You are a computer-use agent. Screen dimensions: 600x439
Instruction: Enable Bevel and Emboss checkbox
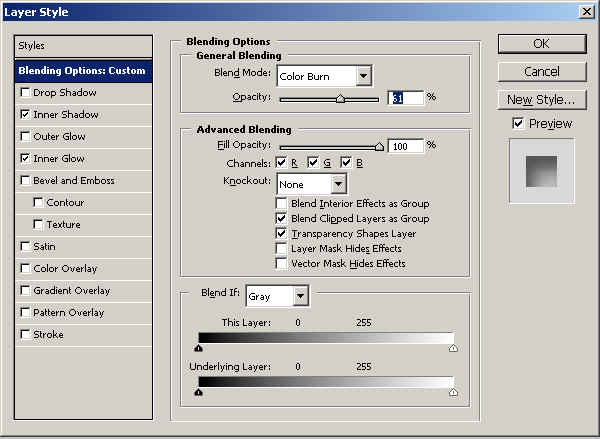pos(25,181)
